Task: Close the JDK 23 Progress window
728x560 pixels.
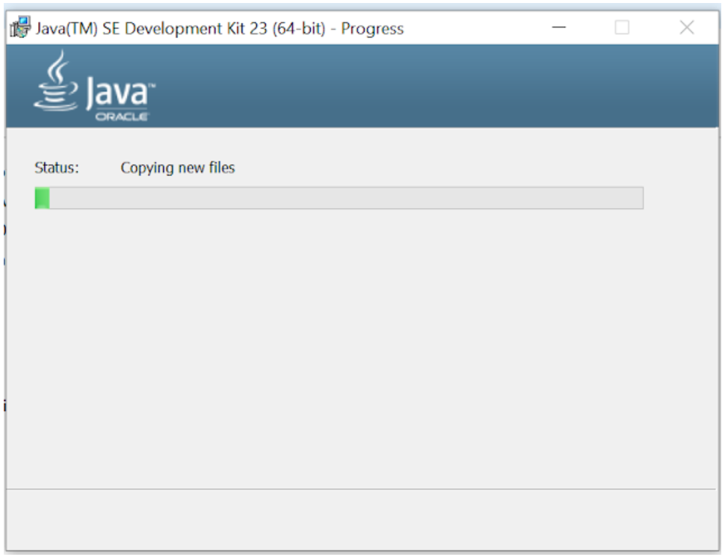Action: coord(687,28)
